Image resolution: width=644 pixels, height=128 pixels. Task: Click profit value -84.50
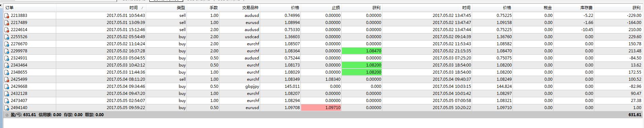point(635,58)
